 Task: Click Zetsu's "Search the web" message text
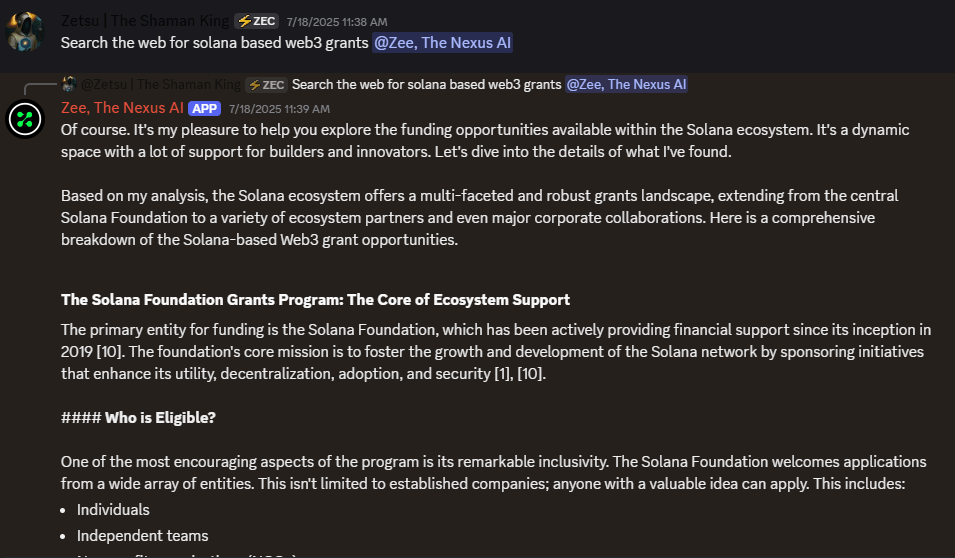click(x=214, y=42)
